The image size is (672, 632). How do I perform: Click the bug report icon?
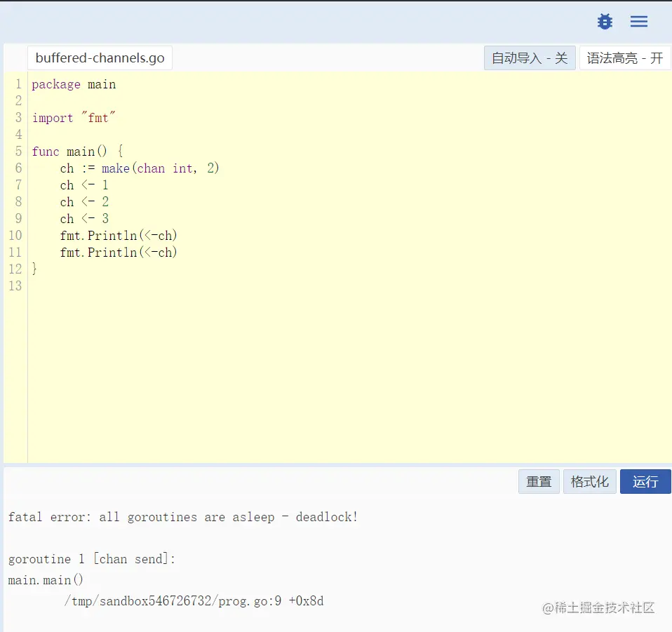605,22
